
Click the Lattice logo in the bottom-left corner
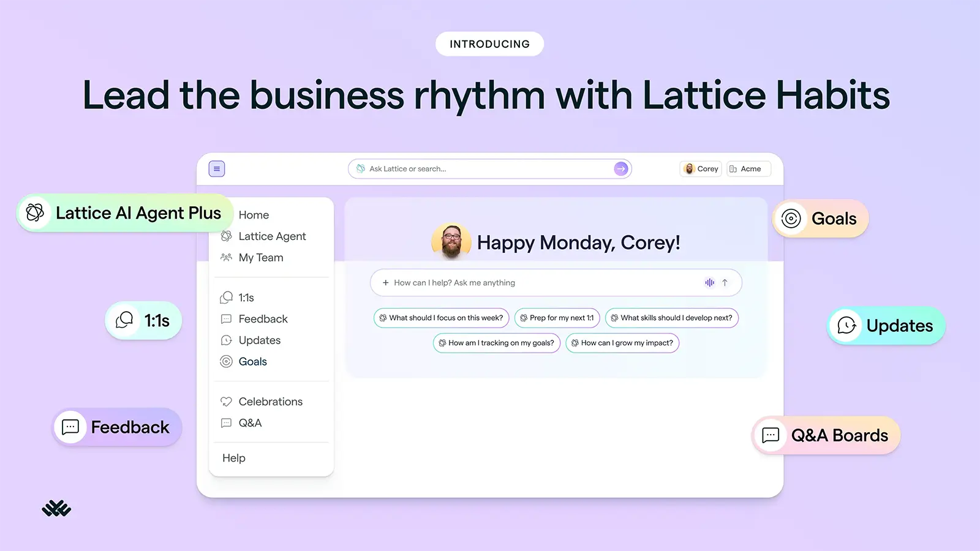pos(56,509)
